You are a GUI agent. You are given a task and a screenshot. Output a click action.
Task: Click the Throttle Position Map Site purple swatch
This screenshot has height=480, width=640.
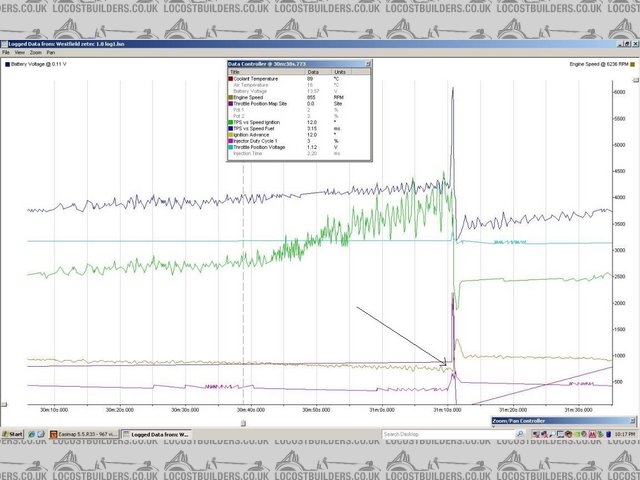pos(231,104)
